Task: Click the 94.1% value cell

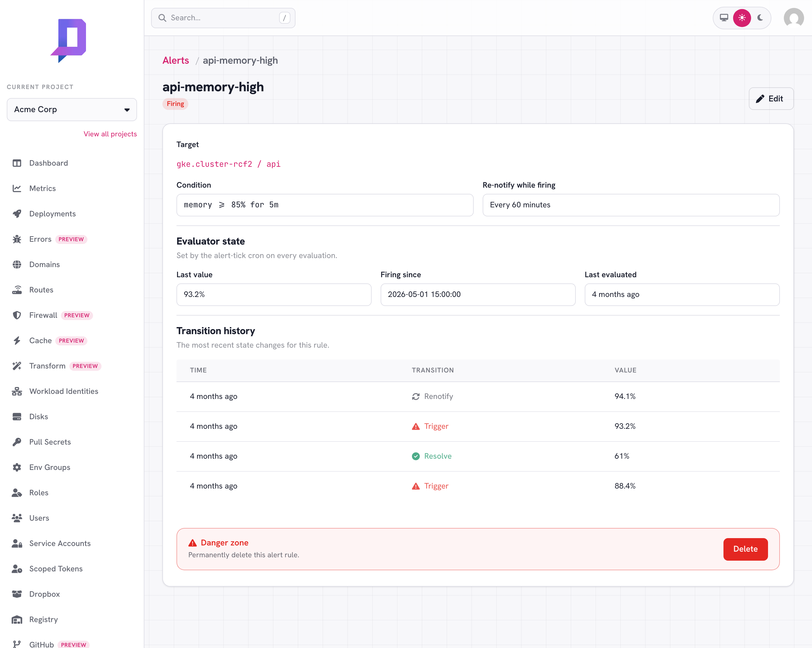Action: (625, 396)
